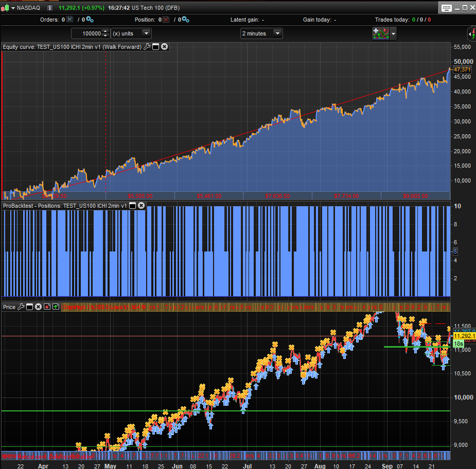Decrease quantity with the down stepper arrow
Viewport: 476px width, 469px height.
(x=105, y=36)
